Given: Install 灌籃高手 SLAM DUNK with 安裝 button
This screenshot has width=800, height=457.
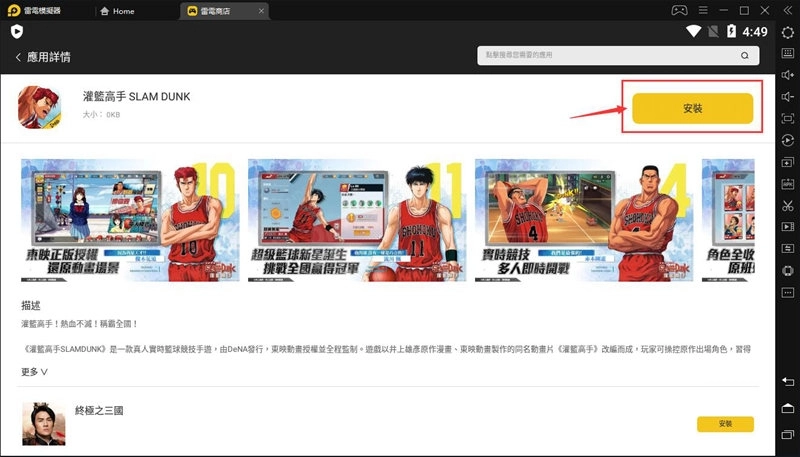Looking at the screenshot, I should click(x=692, y=108).
